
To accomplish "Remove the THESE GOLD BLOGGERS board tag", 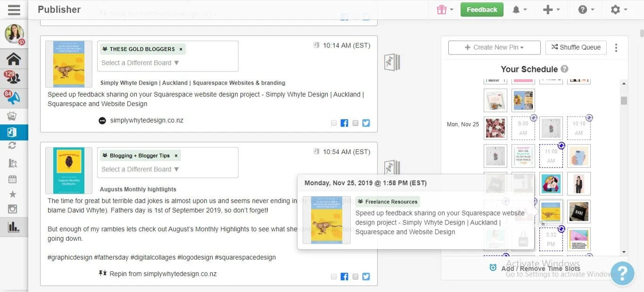I will (x=181, y=49).
